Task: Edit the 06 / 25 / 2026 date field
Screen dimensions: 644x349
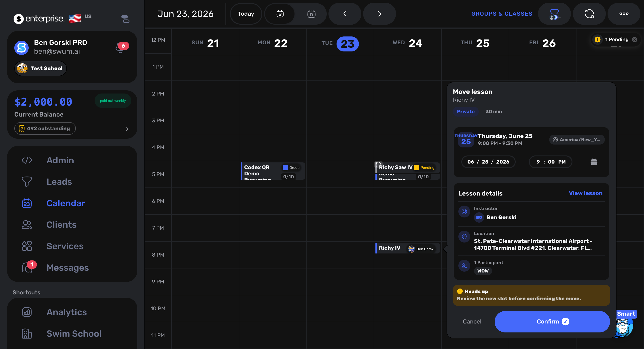Action: point(488,162)
